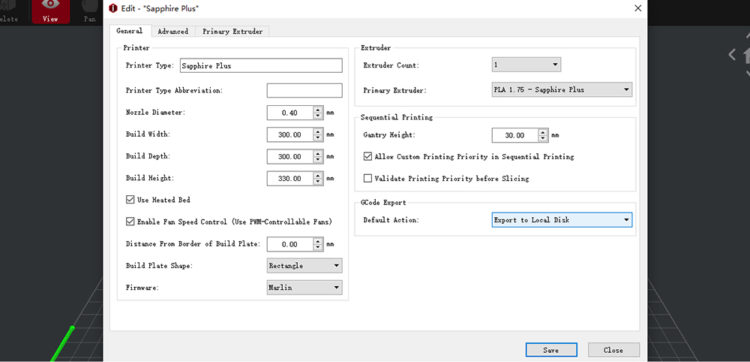
Task: Click the Gantry Height value field
Action: pyautogui.click(x=515, y=135)
